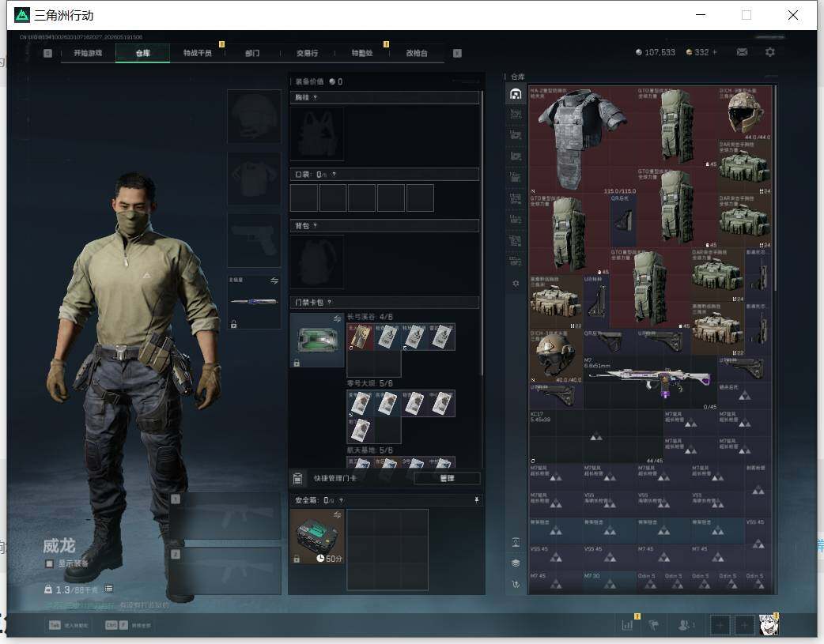Viewport: 824px width, 644px height.
Task: Select the HA-2 heavy body armor
Action: pos(582,138)
